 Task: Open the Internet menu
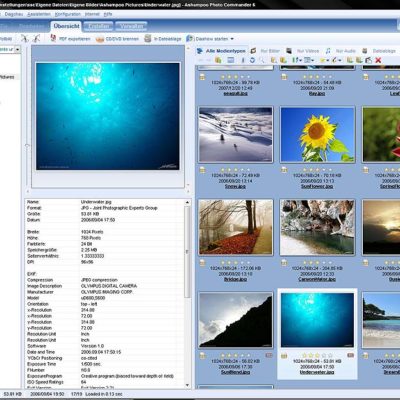coord(92,14)
